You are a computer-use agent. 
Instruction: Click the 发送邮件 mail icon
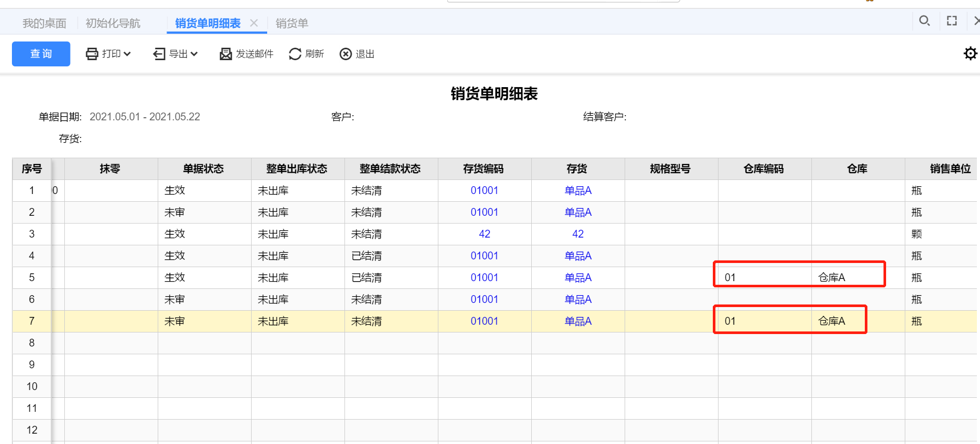[226, 54]
